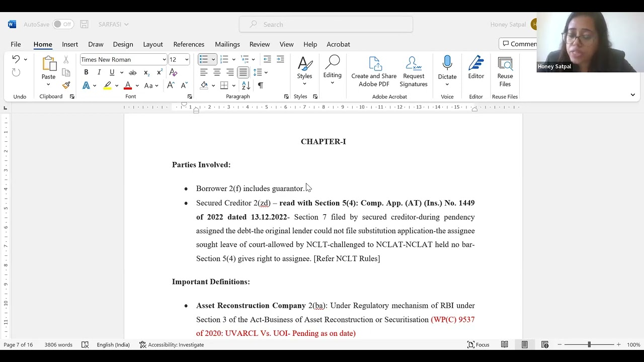The width and height of the screenshot is (644, 362).
Task: Switch to Layout tab
Action: tap(153, 44)
